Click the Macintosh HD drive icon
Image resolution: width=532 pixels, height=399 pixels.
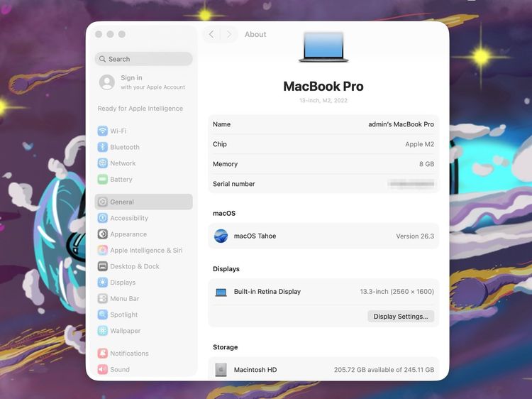221,370
